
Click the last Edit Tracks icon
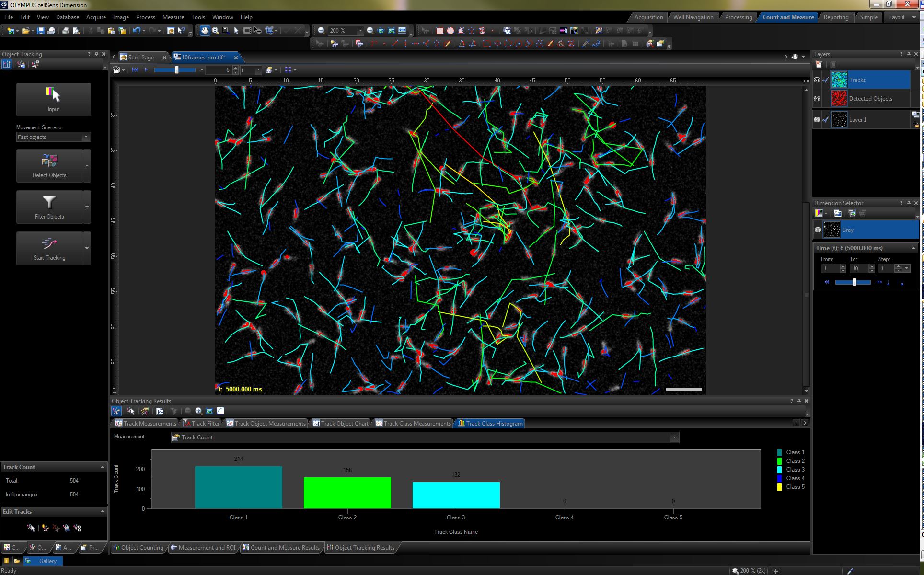[77, 528]
